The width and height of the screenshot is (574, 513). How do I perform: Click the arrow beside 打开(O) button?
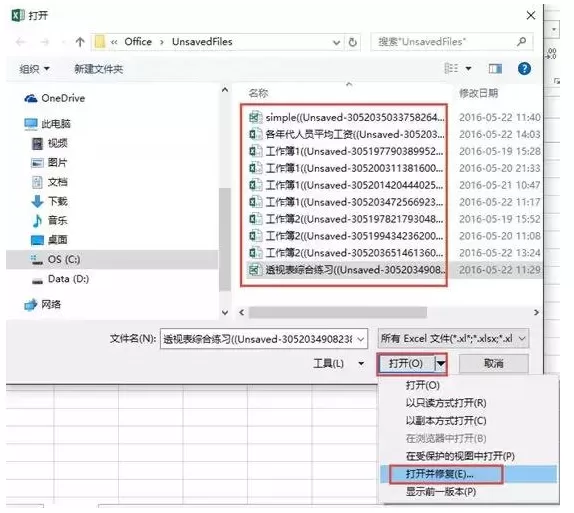tap(441, 364)
